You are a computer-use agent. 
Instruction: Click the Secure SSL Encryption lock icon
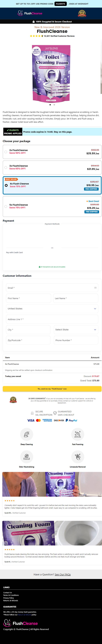32,413
